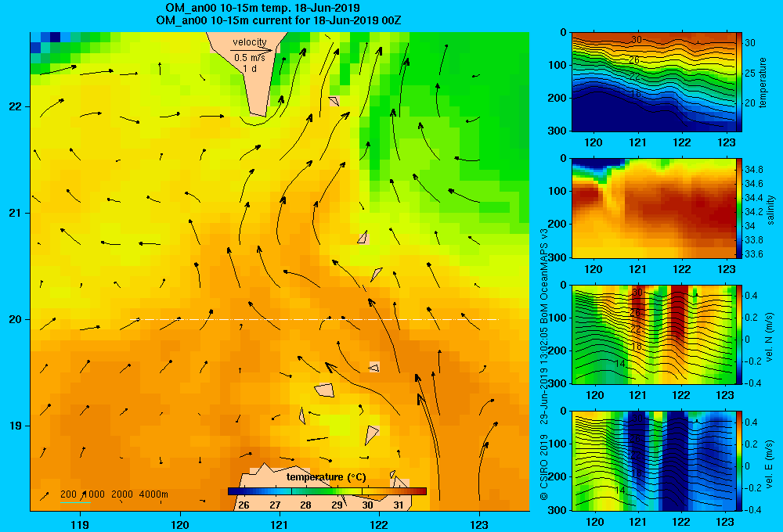The height and width of the screenshot is (532, 783).
Task: Click the 'temperature (°C)' colorbar title on main map
Action: [x=326, y=477]
